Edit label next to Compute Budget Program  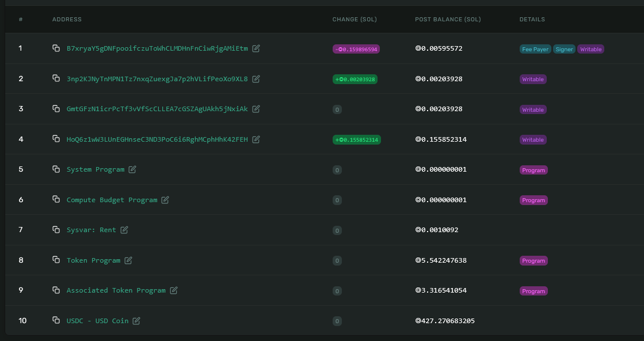pyautogui.click(x=165, y=200)
